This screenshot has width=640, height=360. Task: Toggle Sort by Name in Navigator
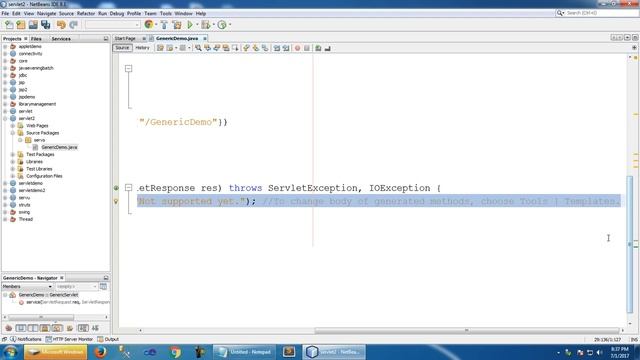click(x=83, y=328)
